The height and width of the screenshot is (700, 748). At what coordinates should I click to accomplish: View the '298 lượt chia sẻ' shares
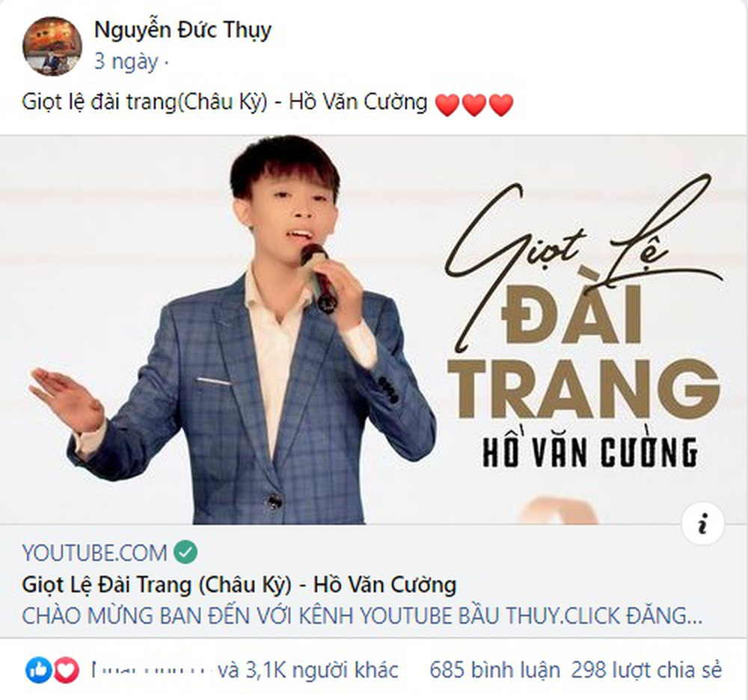(x=646, y=670)
